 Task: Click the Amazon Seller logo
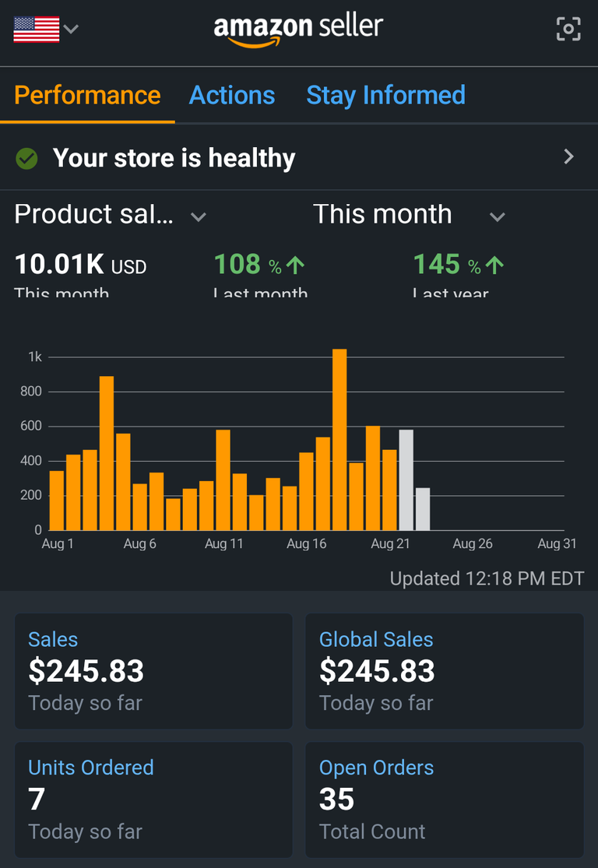[x=298, y=30]
